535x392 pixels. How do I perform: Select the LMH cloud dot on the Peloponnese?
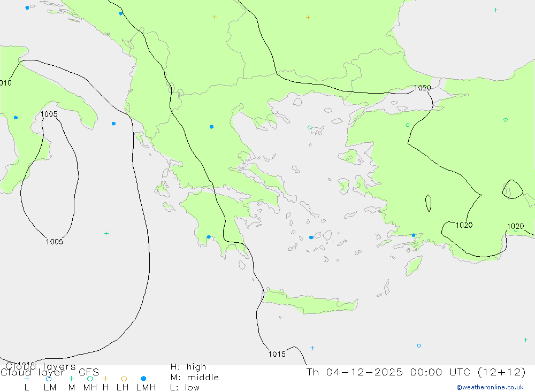click(209, 237)
